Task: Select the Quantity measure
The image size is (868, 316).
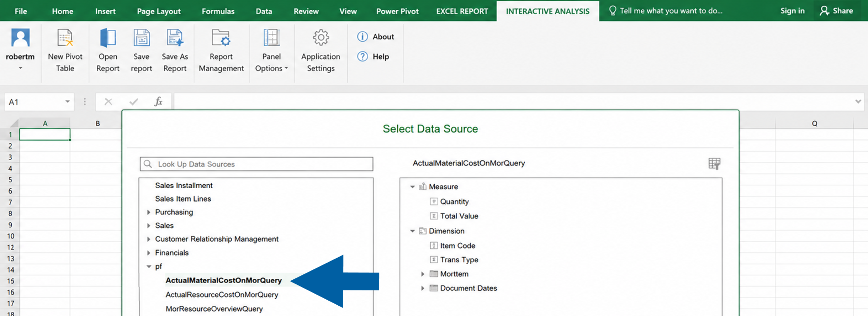Action: point(454,202)
